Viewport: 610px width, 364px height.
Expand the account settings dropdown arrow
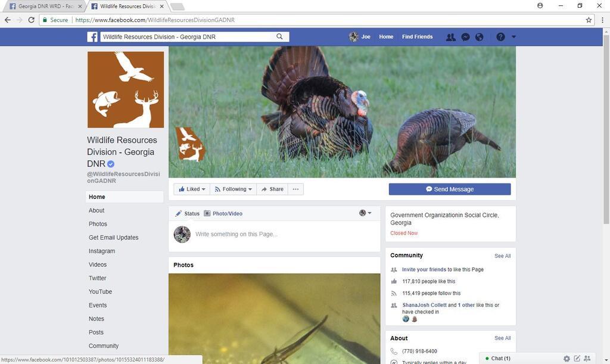click(513, 37)
